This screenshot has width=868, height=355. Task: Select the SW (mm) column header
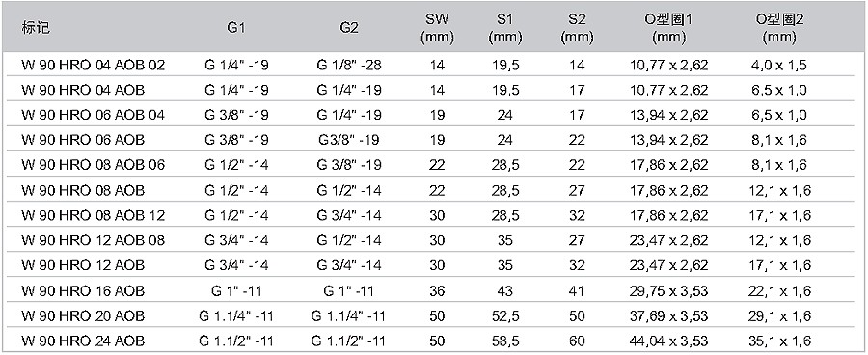(x=437, y=28)
